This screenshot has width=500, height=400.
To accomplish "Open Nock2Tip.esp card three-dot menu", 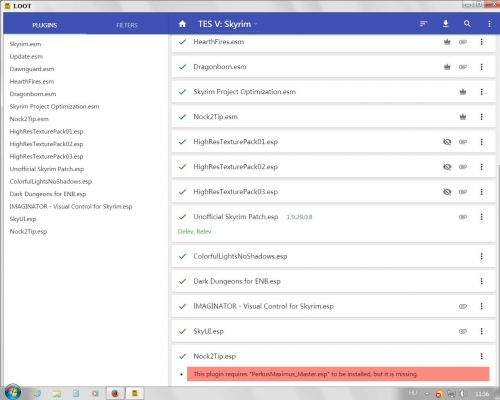I will tap(481, 356).
